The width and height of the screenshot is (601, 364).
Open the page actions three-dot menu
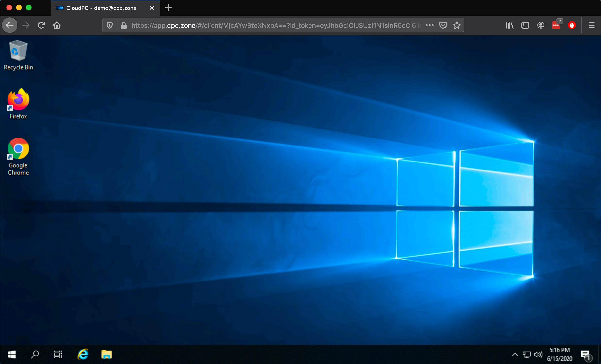tap(430, 25)
